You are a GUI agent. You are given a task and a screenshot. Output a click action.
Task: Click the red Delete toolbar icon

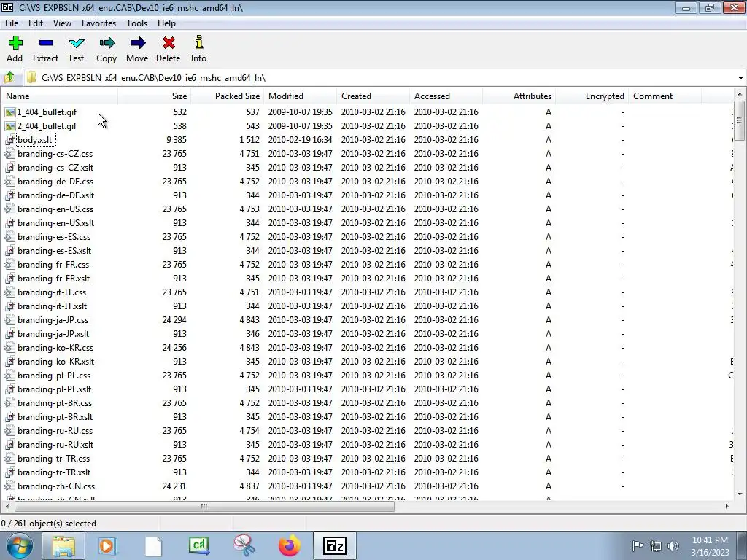[x=169, y=43]
